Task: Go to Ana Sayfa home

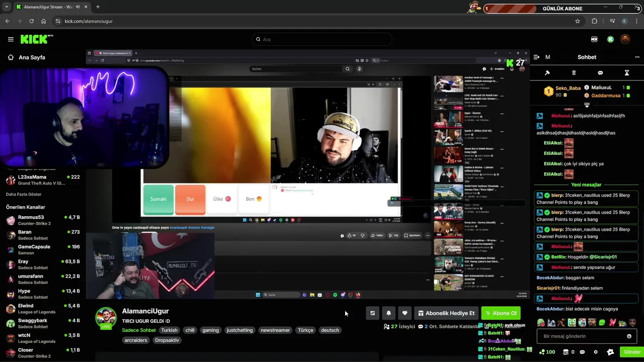Action: pos(26,57)
